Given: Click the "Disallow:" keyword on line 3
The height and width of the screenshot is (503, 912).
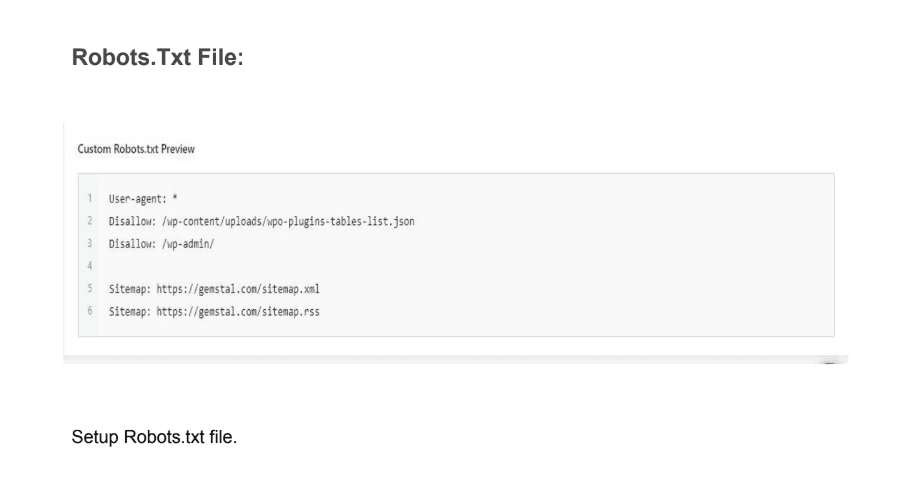Looking at the screenshot, I should (132, 244).
